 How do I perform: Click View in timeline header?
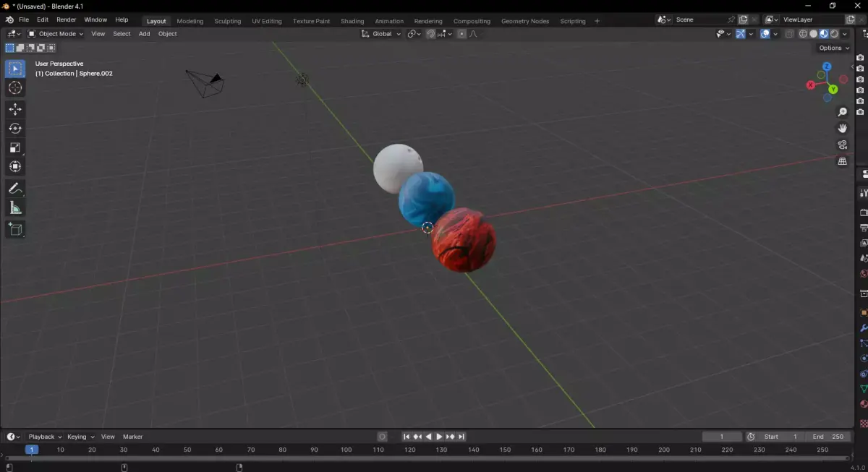(x=108, y=437)
